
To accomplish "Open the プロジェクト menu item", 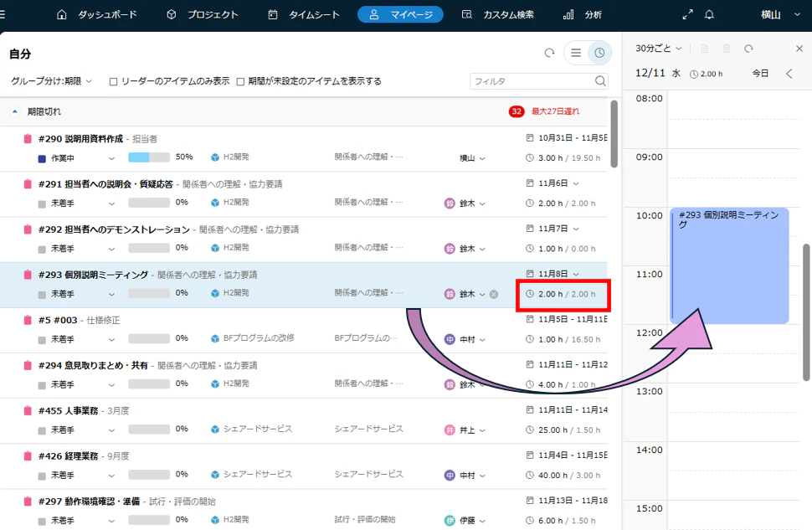I will click(x=203, y=14).
